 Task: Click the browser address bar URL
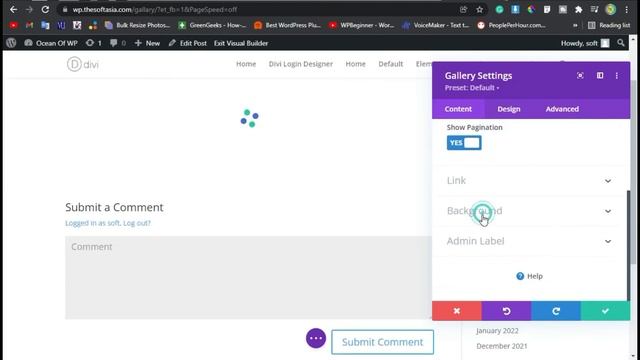tap(155, 9)
